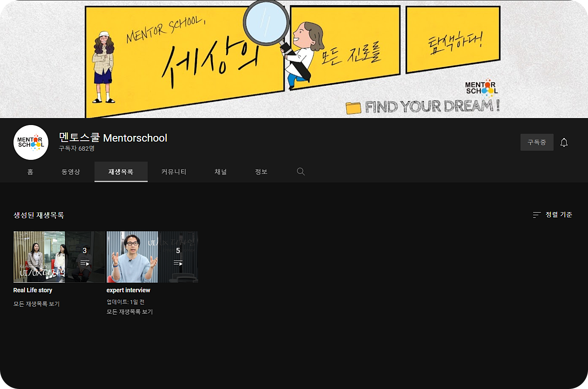Click the 생성된 재생목록 section heading
This screenshot has height=389, width=588.
coord(39,215)
